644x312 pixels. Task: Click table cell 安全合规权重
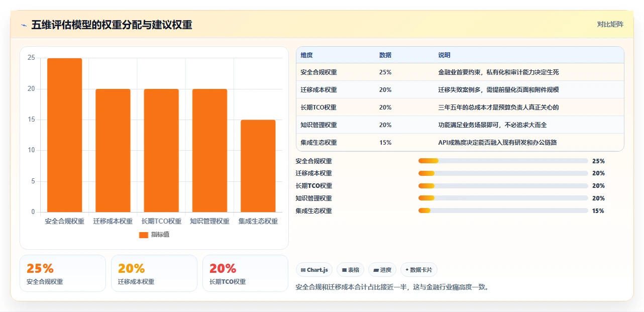coord(318,72)
